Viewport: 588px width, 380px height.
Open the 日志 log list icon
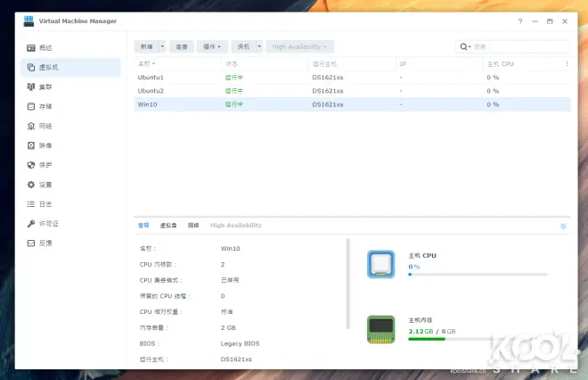point(31,204)
